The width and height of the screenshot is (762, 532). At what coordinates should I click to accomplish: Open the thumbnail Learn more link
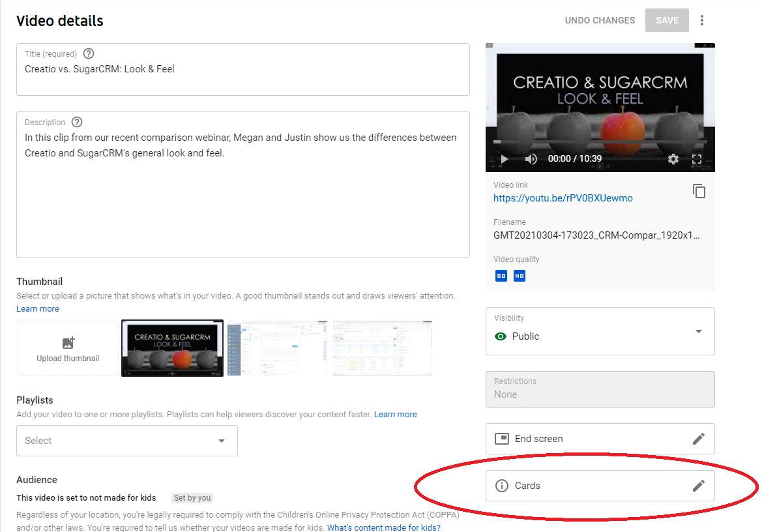(x=37, y=308)
